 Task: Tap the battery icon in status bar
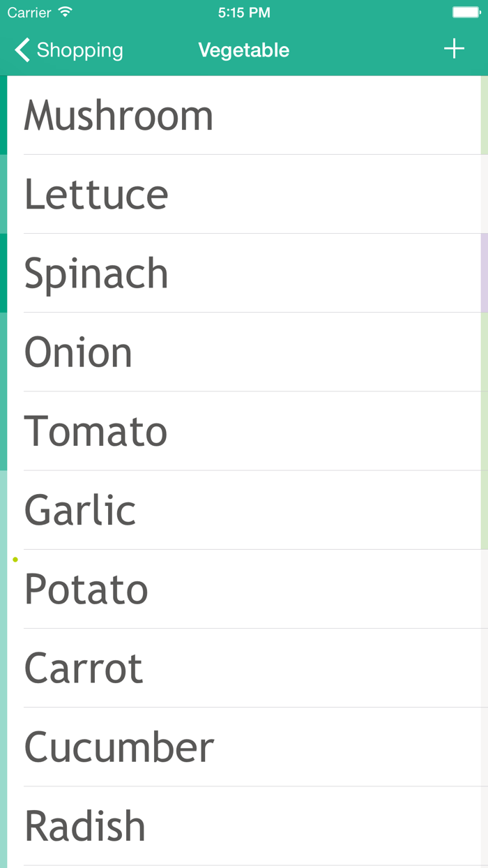465,13
